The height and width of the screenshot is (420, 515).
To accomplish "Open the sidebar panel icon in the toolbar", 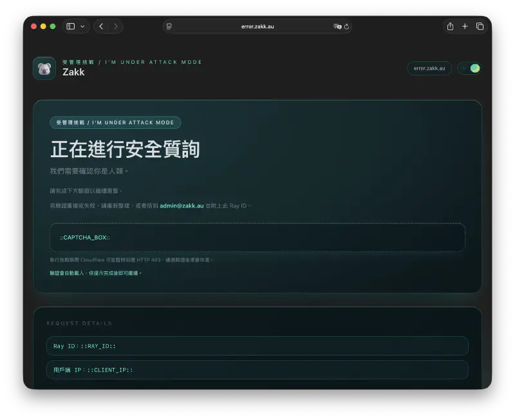I will (71, 26).
